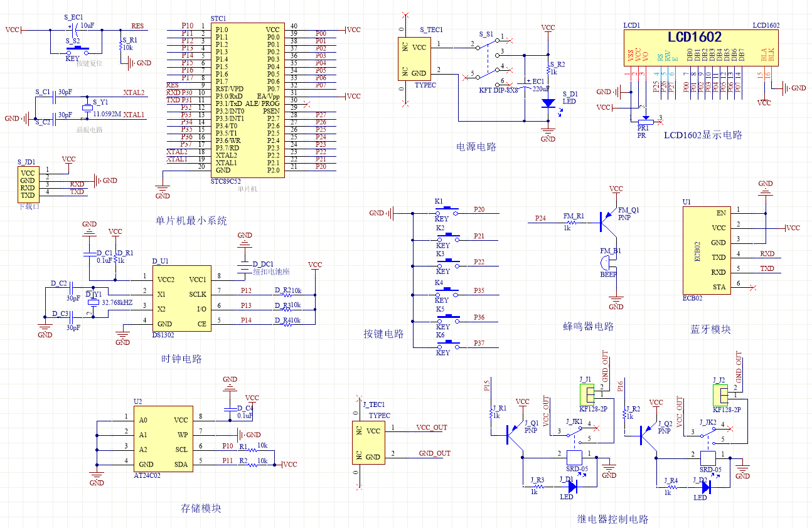Select the STC89C52 microcontroller chip body
Viewport: 812px width, 528px height.
click(x=246, y=100)
